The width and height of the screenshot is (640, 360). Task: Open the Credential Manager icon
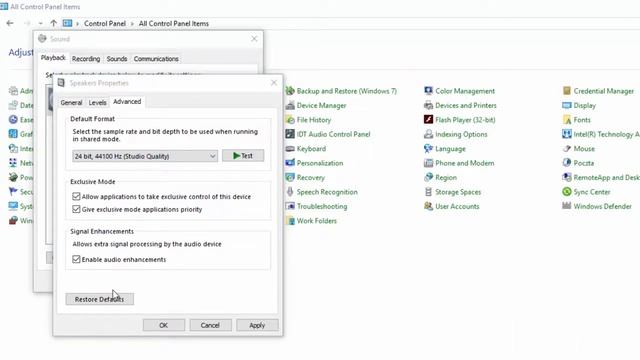pyautogui.click(x=567, y=91)
